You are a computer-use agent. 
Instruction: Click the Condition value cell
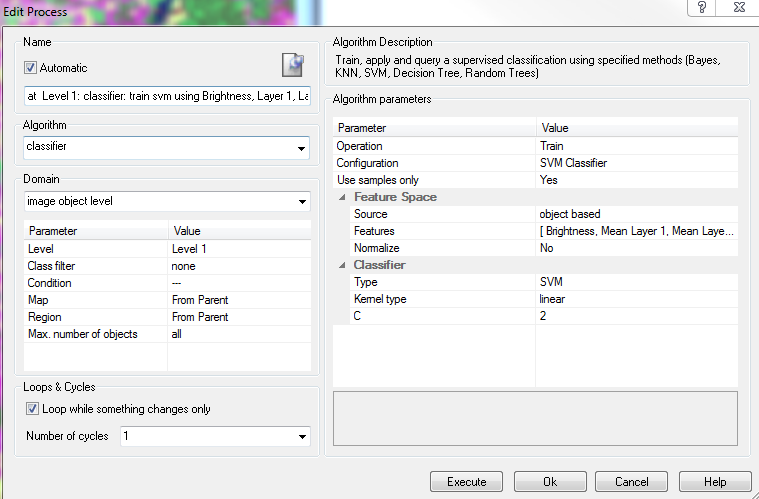pos(240,283)
